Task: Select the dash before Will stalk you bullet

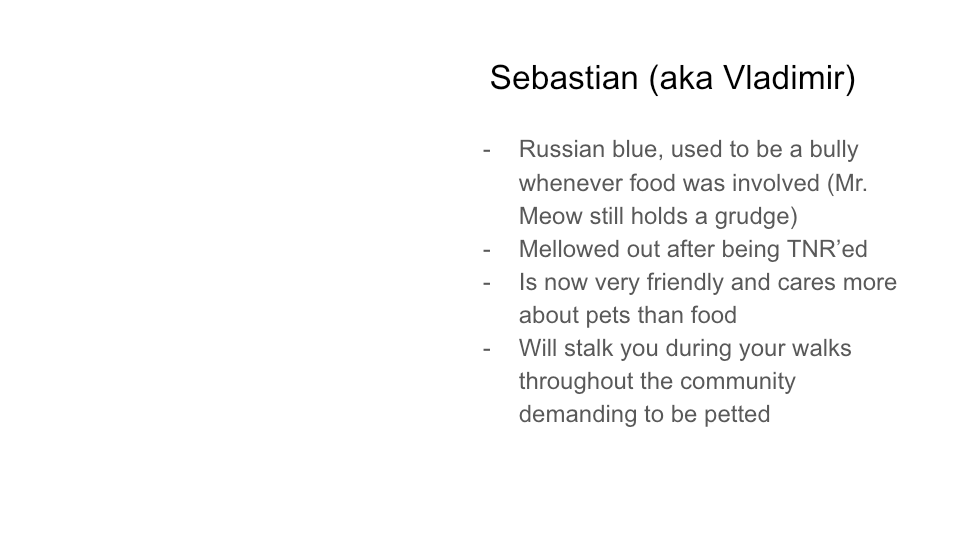Action: click(x=487, y=349)
